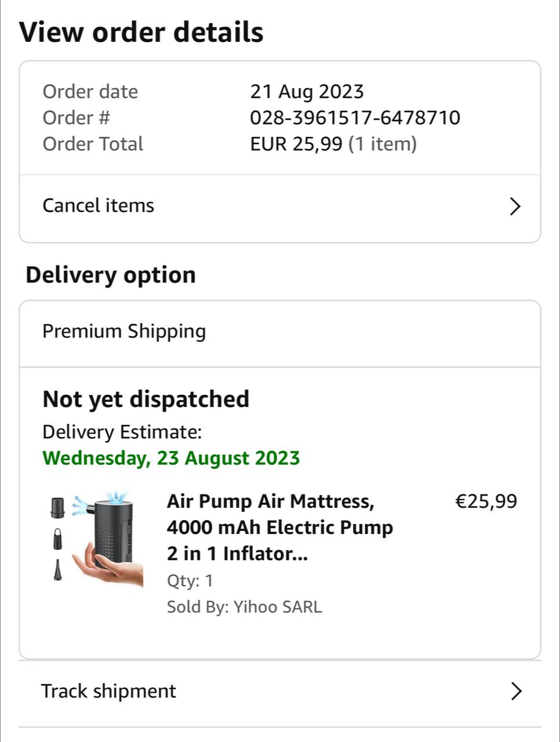
Task: Click the View order details heading
Action: point(141,32)
